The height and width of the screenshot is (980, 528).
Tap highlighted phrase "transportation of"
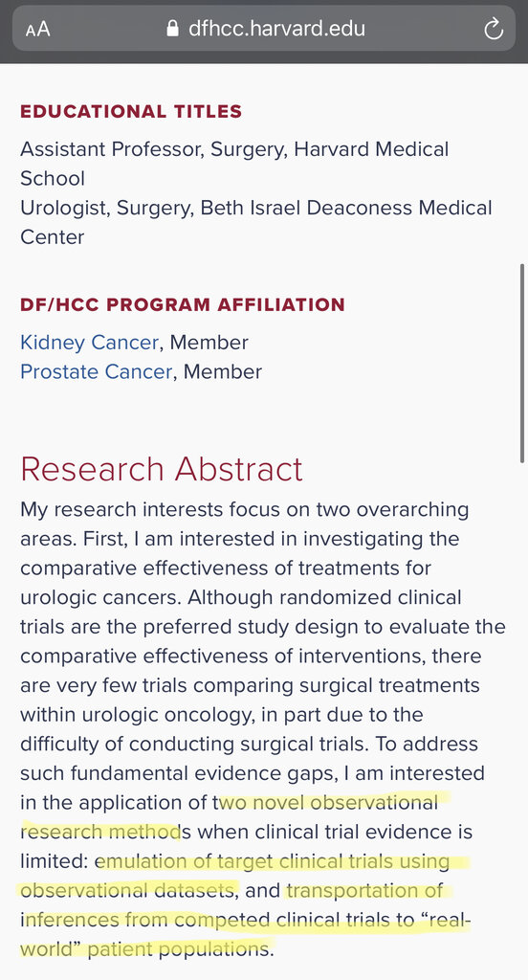coord(365,891)
